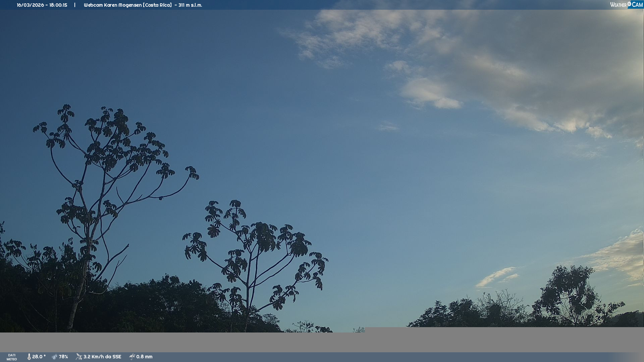Click the wind vane icon
Screen dimensions: 644x362
pos(79,357)
